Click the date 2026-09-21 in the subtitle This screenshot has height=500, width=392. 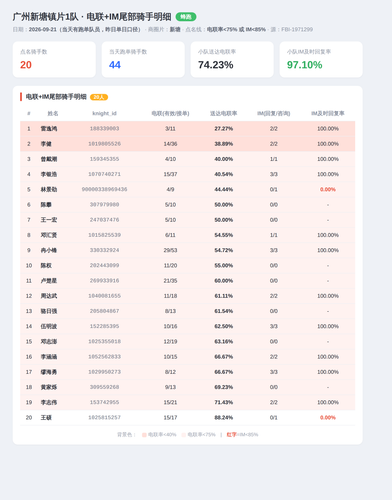pyautogui.click(x=43, y=29)
